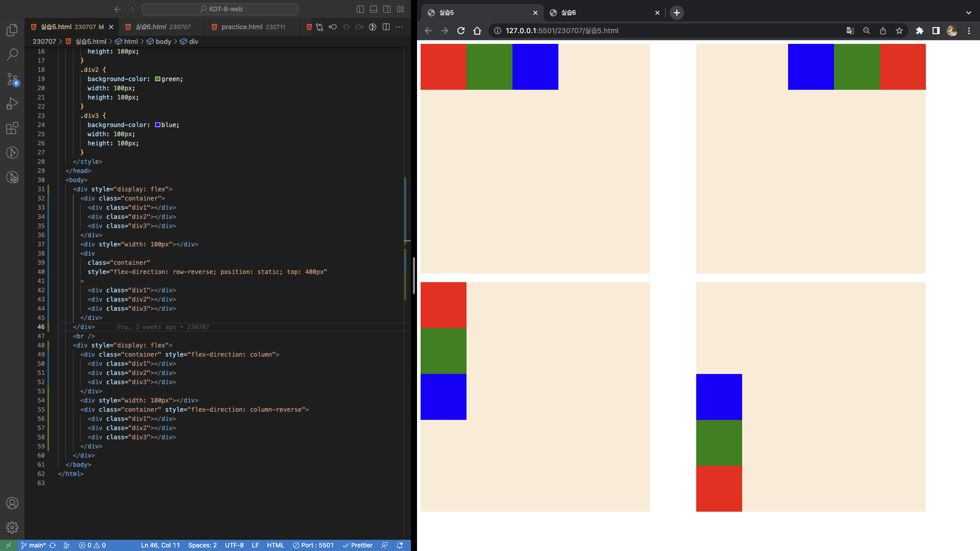Open Chrome profile avatar menu
The width and height of the screenshot is (980, 551).
(x=952, y=31)
